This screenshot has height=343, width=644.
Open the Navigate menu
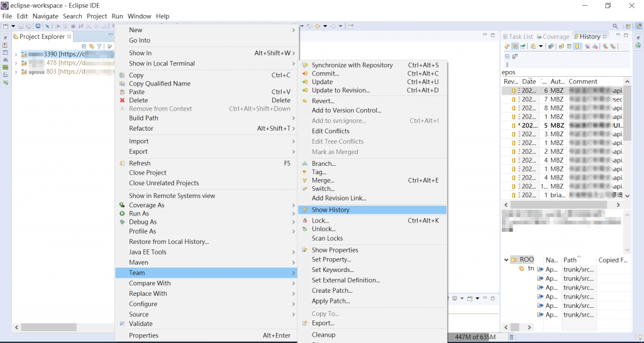click(45, 16)
